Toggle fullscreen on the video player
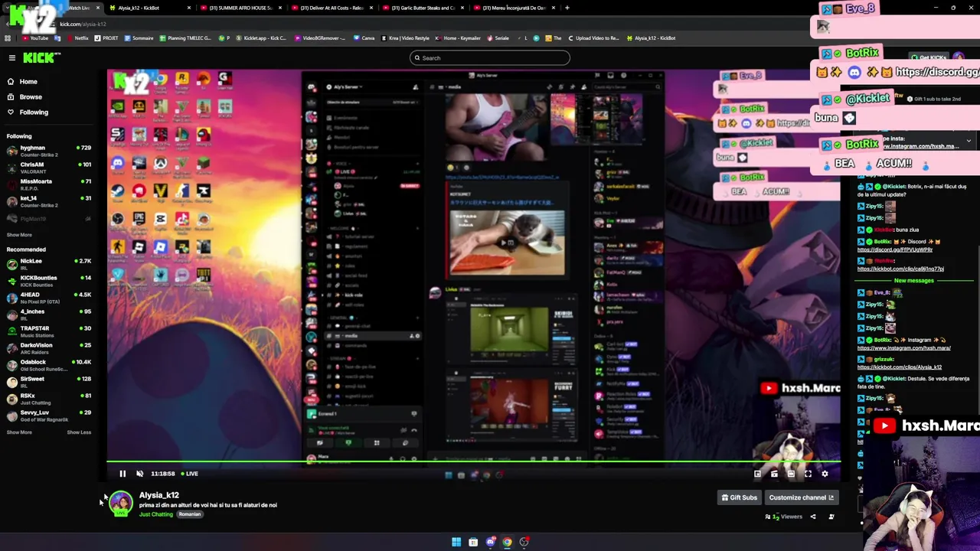This screenshot has width=980, height=551. pyautogui.click(x=808, y=474)
